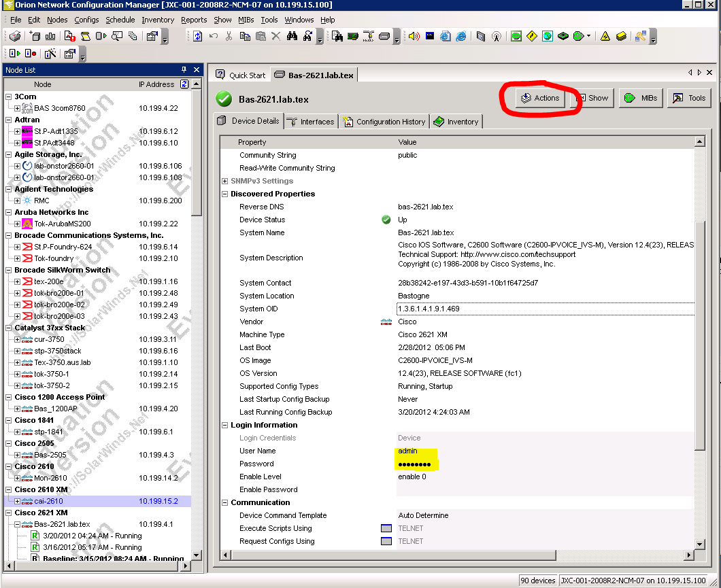This screenshot has width=721, height=588.
Task: Click the binoculars Find icon
Action: [x=292, y=36]
